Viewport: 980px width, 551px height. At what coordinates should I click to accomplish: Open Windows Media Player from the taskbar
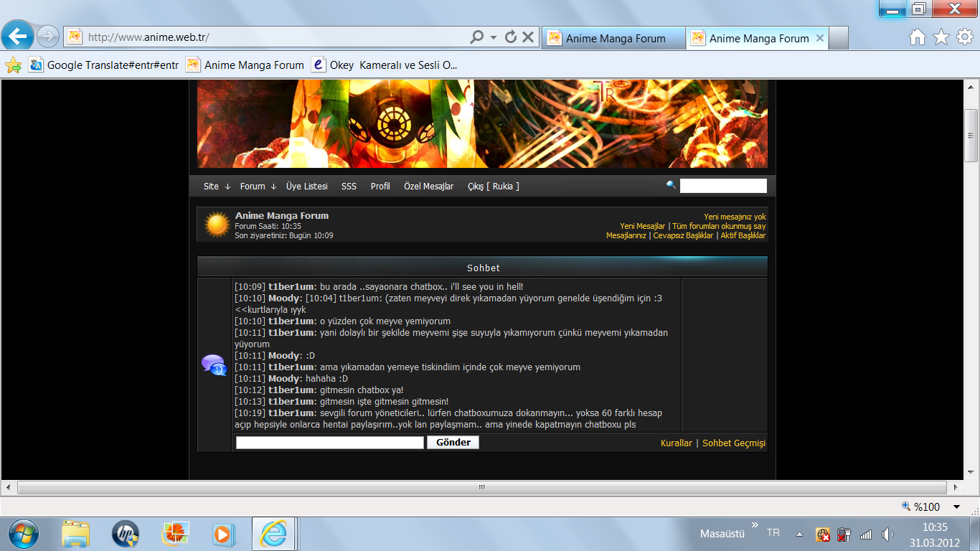tap(224, 534)
